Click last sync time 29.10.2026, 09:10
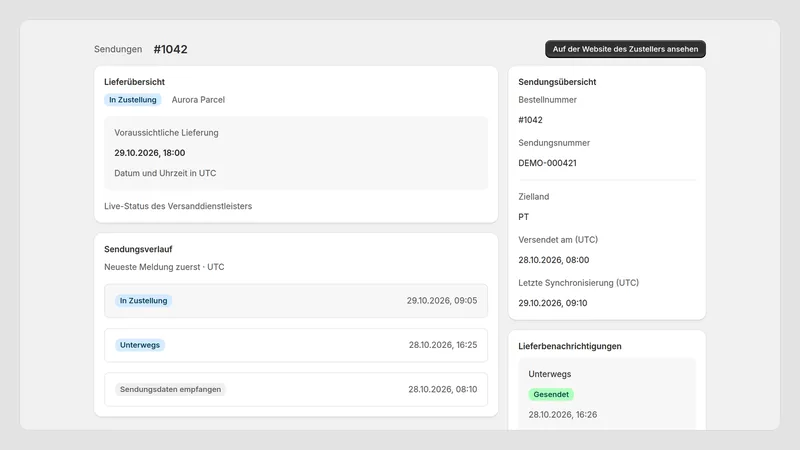Viewport: 800px width, 450px height. tap(553, 303)
